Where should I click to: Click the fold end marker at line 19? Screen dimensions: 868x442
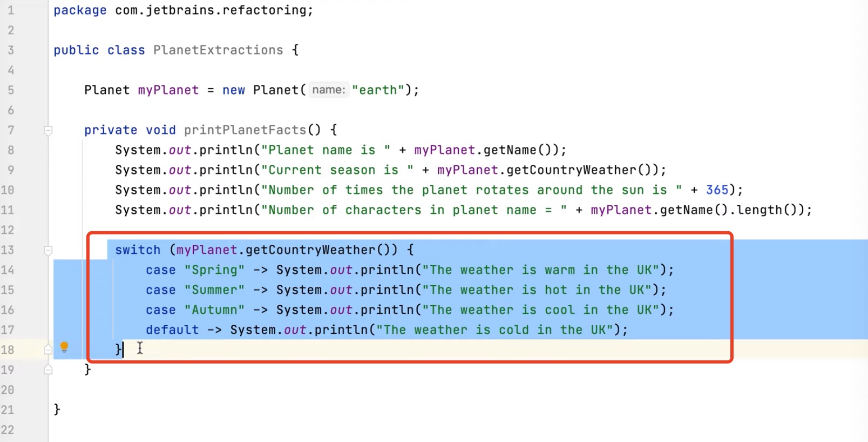48,370
